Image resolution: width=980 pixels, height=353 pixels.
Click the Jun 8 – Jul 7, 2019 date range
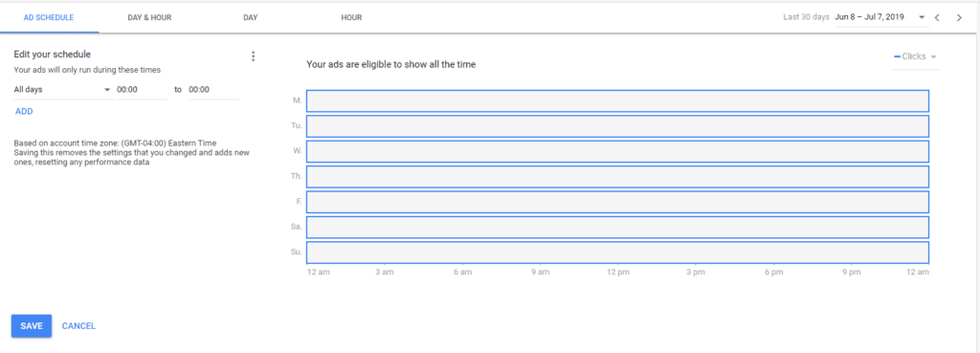coord(869,17)
